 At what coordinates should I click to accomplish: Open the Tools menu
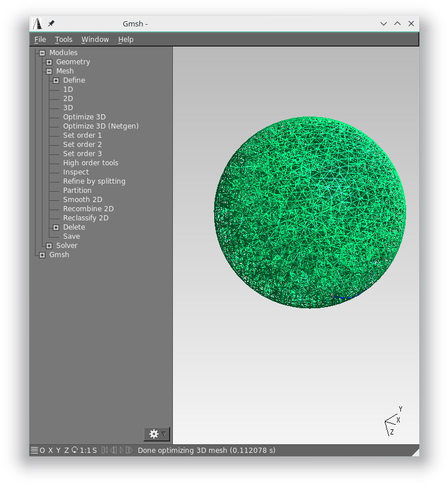pyautogui.click(x=64, y=39)
